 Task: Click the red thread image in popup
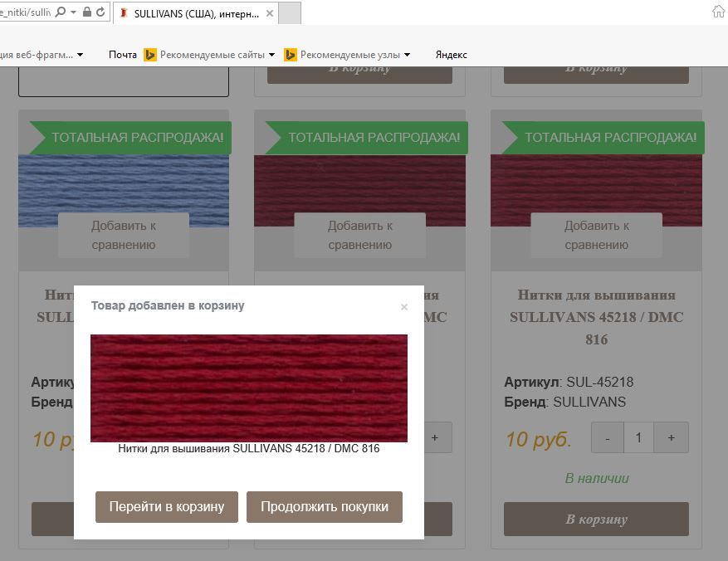click(x=248, y=388)
